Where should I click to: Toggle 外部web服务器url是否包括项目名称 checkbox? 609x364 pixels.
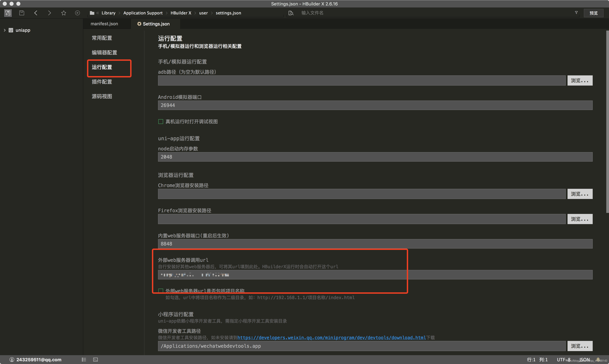click(x=161, y=291)
